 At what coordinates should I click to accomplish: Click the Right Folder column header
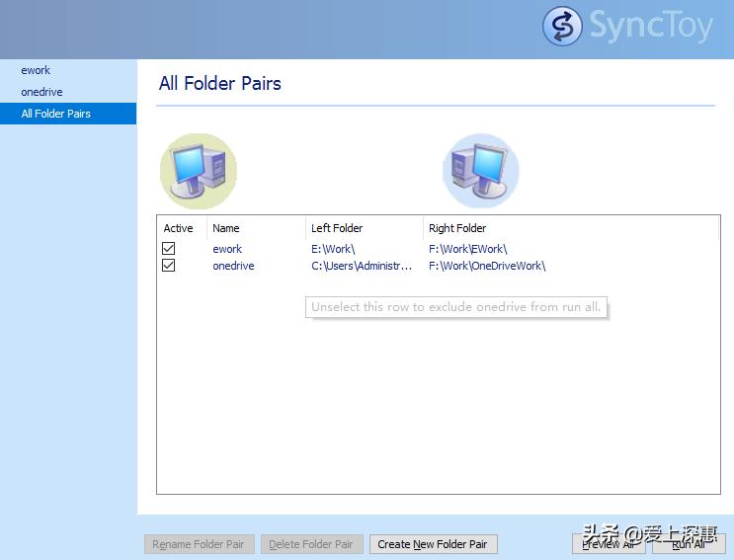[457, 228]
